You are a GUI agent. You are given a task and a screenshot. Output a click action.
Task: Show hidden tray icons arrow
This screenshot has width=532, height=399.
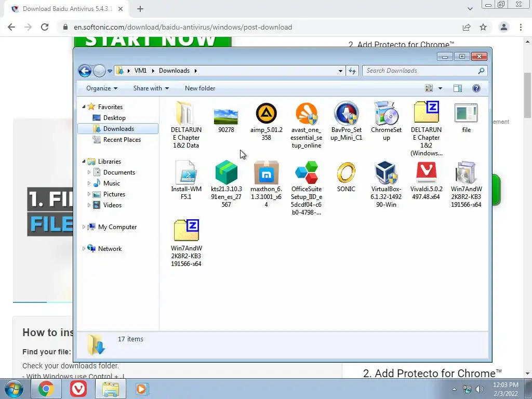click(454, 389)
